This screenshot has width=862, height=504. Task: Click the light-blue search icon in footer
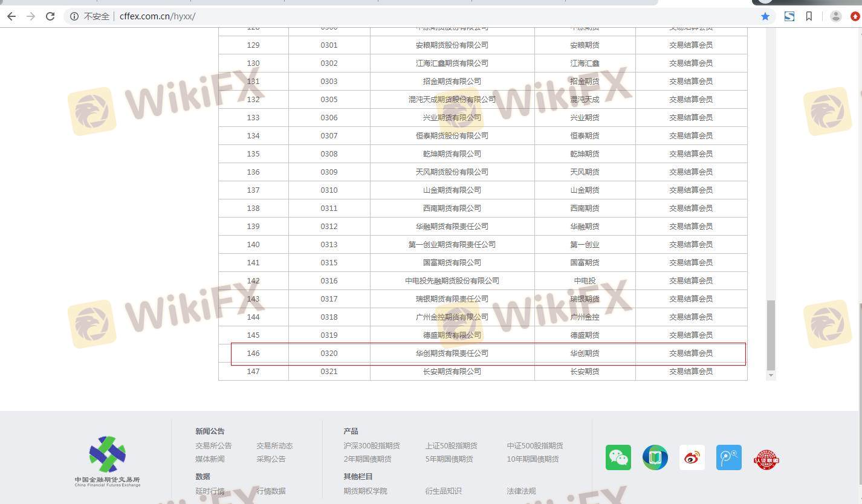pos(729,457)
